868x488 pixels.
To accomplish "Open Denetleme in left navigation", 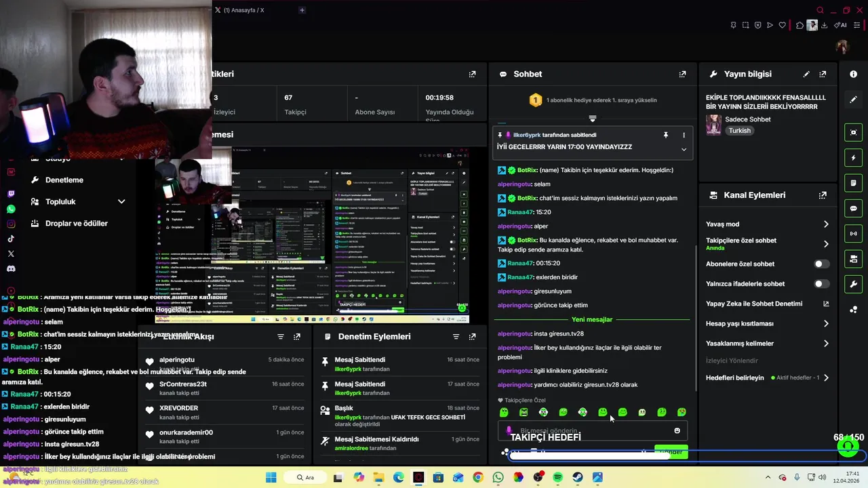I will pyautogui.click(x=64, y=180).
